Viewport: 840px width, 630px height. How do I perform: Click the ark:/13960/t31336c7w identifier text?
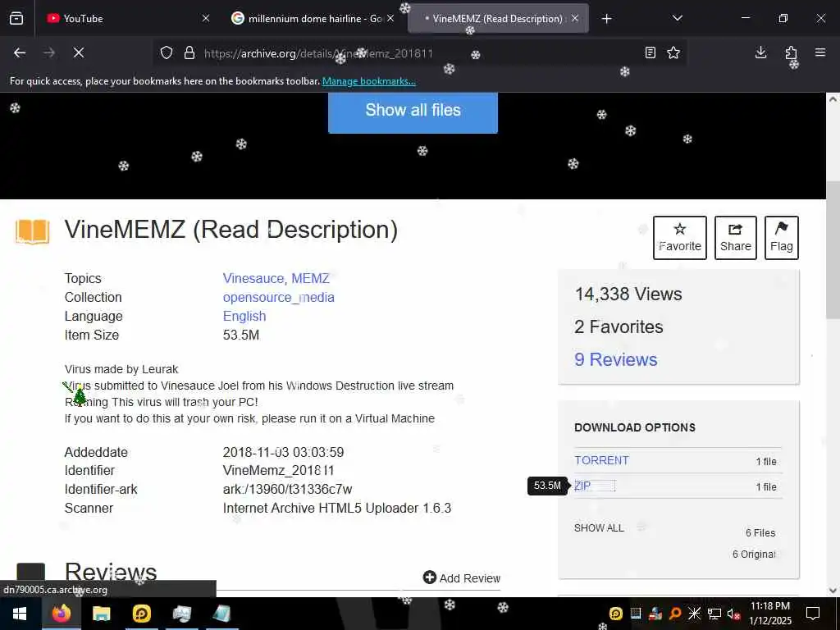288,490
